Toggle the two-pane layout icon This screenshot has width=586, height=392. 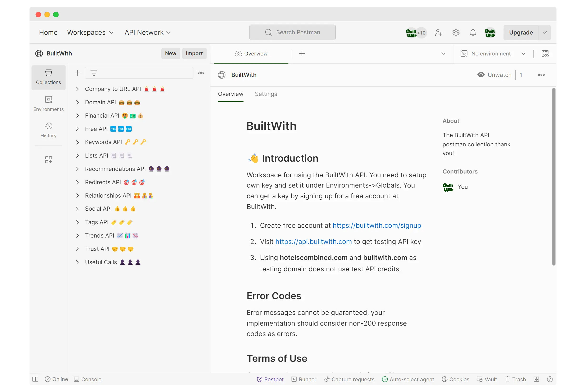click(x=536, y=379)
